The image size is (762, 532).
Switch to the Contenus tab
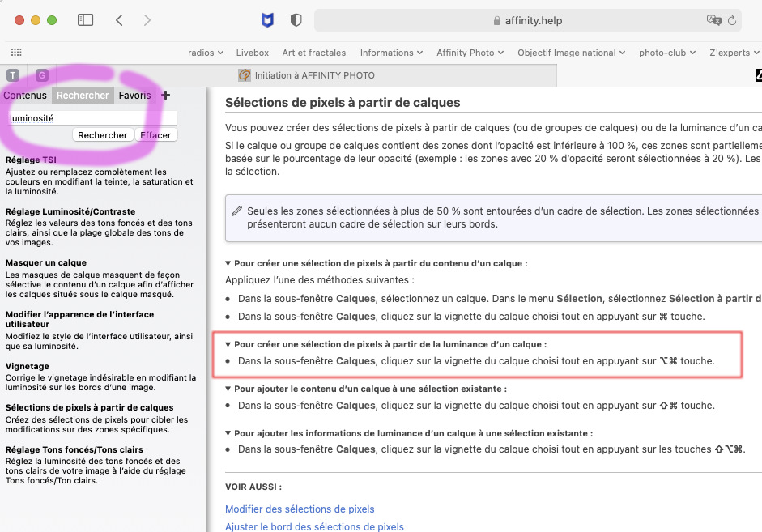tap(25, 96)
